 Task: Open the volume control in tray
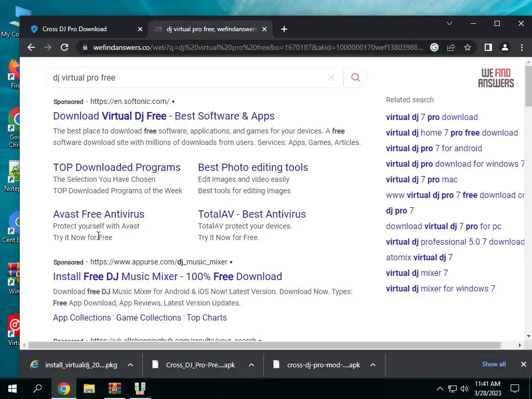pos(464,389)
